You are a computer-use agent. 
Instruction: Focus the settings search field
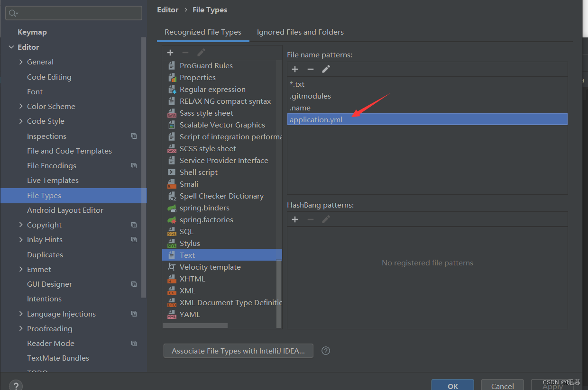(73, 13)
